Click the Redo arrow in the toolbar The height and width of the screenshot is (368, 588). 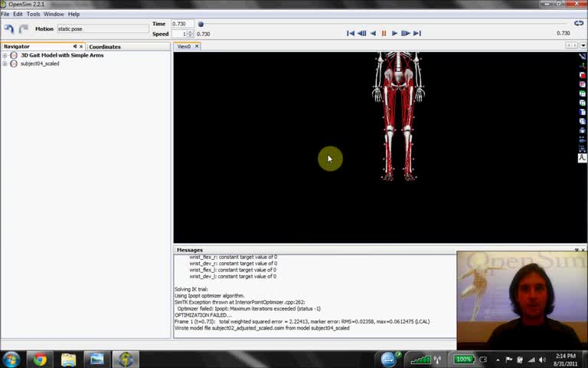click(24, 29)
